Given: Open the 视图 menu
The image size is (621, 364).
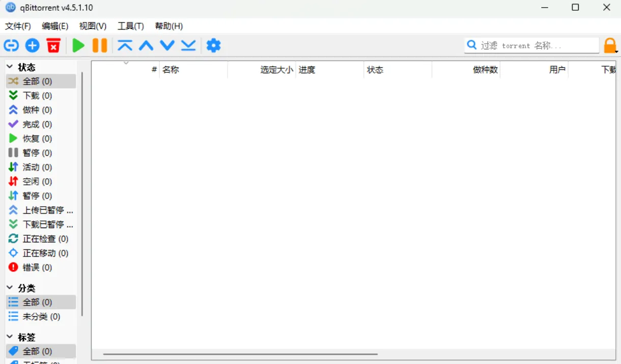Looking at the screenshot, I should tap(93, 26).
